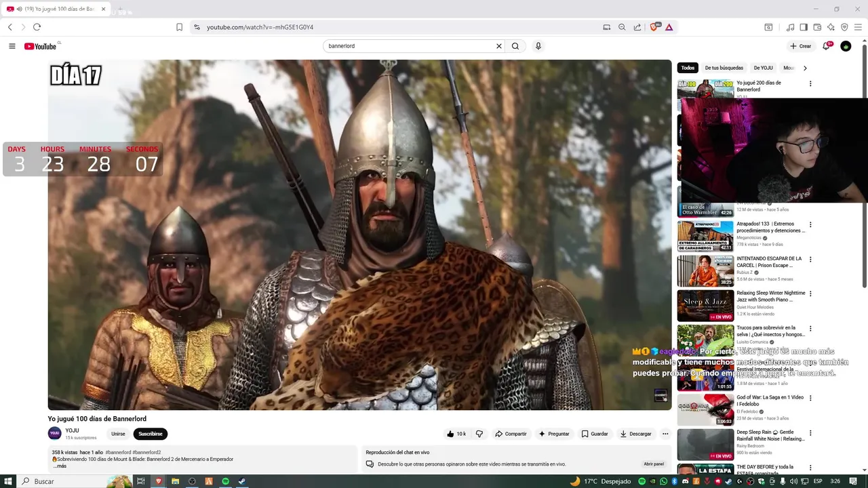
Task: Open options for Deep Sleep Rain video
Action: 810,433
